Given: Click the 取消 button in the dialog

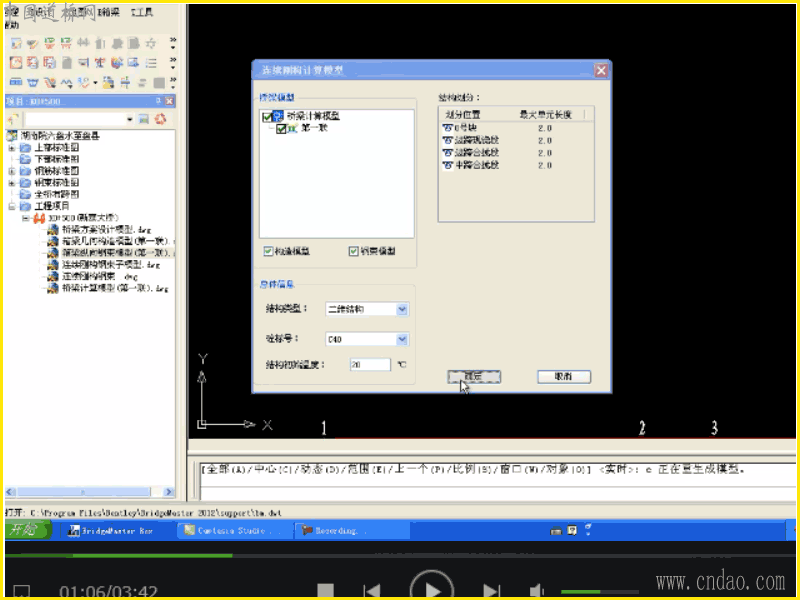Looking at the screenshot, I should coord(564,377).
